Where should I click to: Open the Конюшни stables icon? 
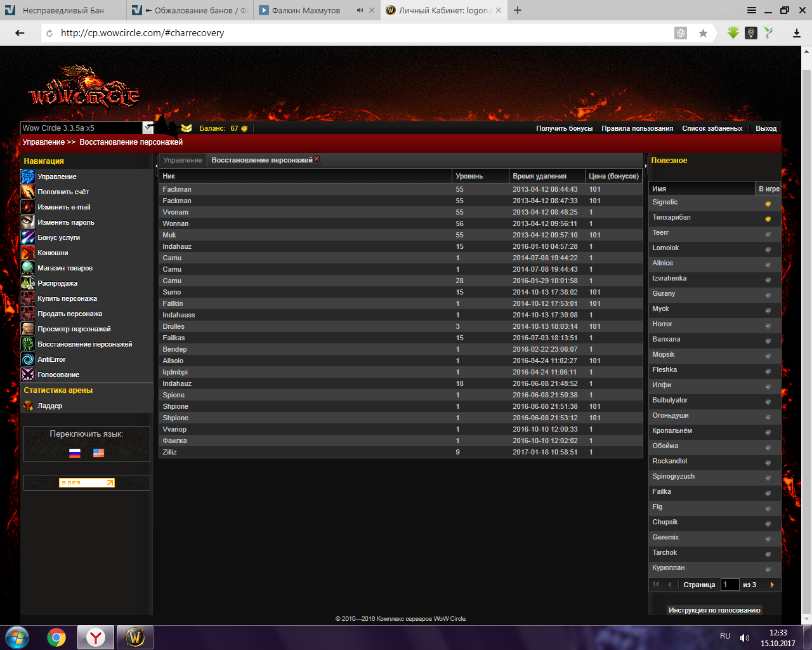pyautogui.click(x=28, y=253)
